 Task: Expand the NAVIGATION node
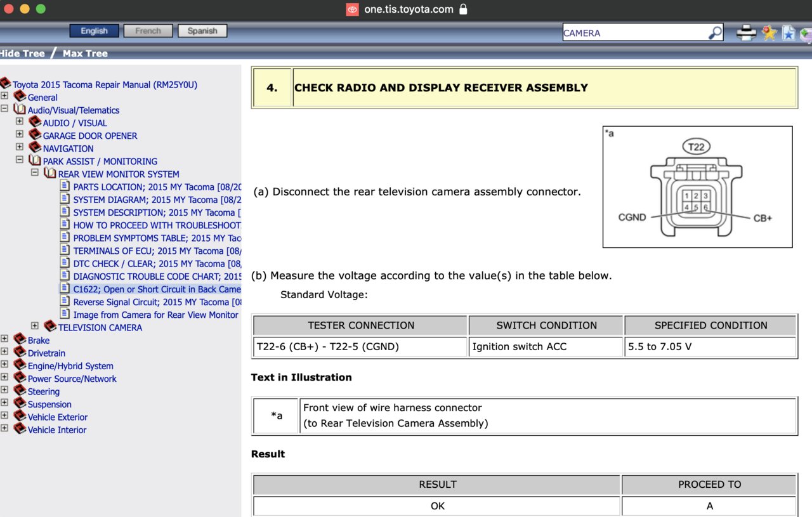point(20,147)
